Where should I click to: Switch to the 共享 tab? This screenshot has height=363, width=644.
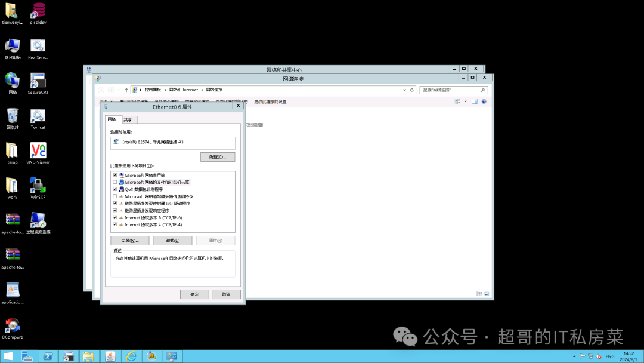(128, 119)
